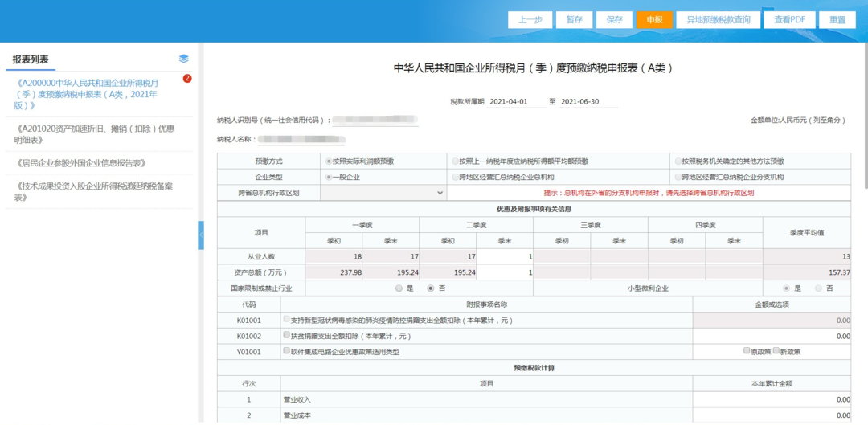This screenshot has height=425, width=868.
Task: Open 异地预缴税款查询
Action: [x=719, y=19]
